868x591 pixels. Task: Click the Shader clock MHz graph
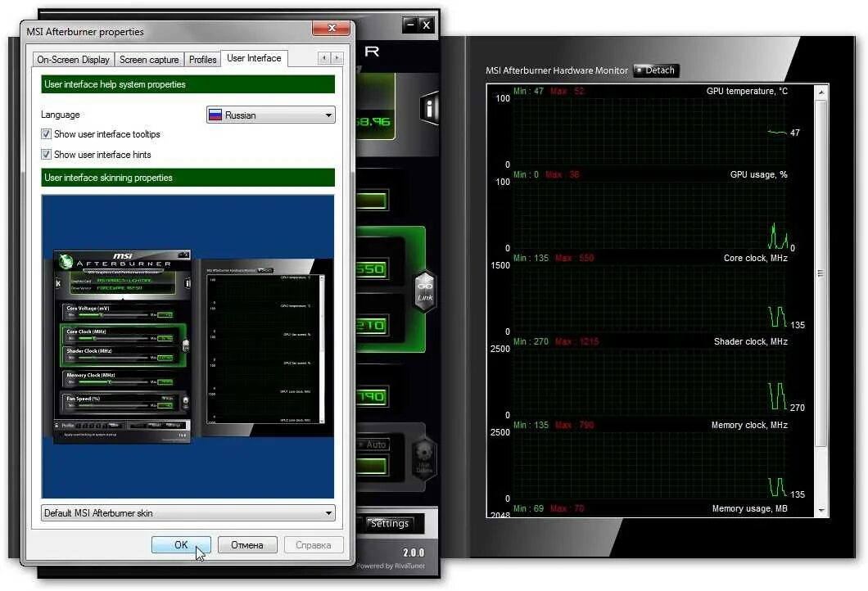650,382
